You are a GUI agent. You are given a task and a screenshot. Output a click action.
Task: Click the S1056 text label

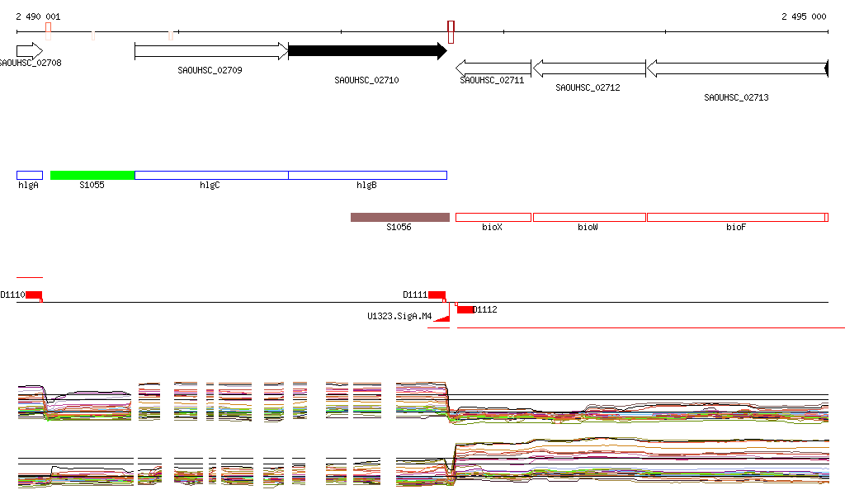click(x=399, y=227)
